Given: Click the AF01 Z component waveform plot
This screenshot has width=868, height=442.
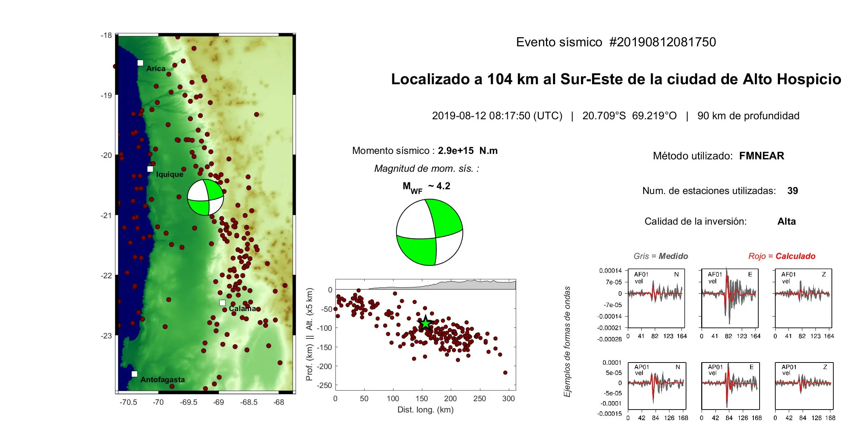Looking at the screenshot, I should (803, 298).
